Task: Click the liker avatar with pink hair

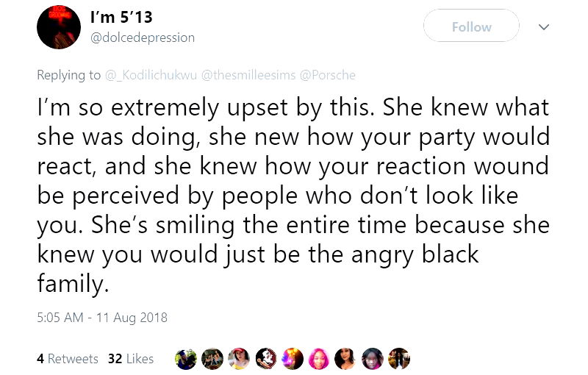Action: (x=318, y=358)
